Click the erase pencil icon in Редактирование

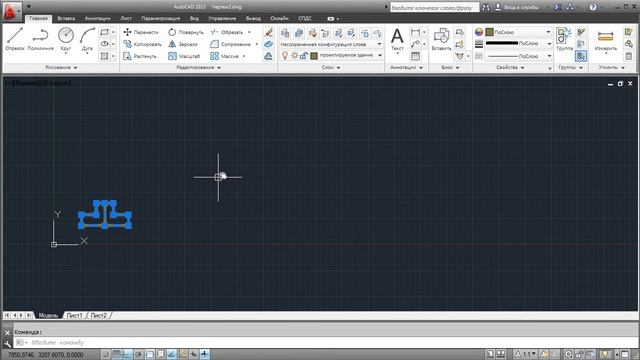point(268,32)
